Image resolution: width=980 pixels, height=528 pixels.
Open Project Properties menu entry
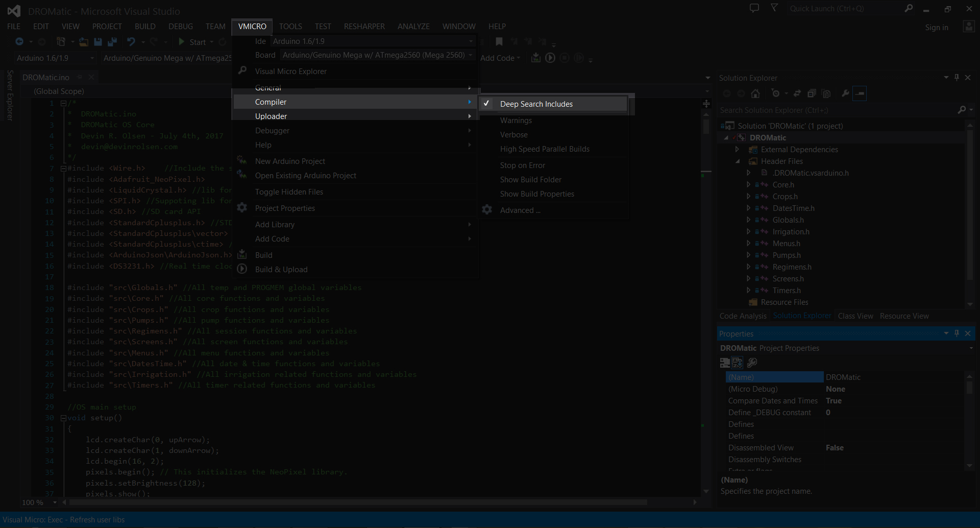click(355, 208)
